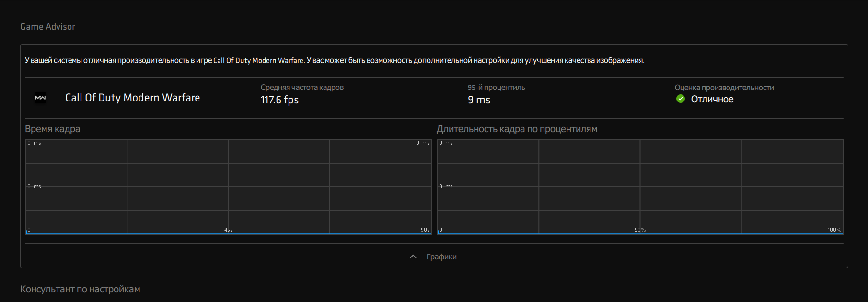Screen dimensions: 868x302
Task: Click the Средняя частота кадров label
Action: tap(302, 88)
